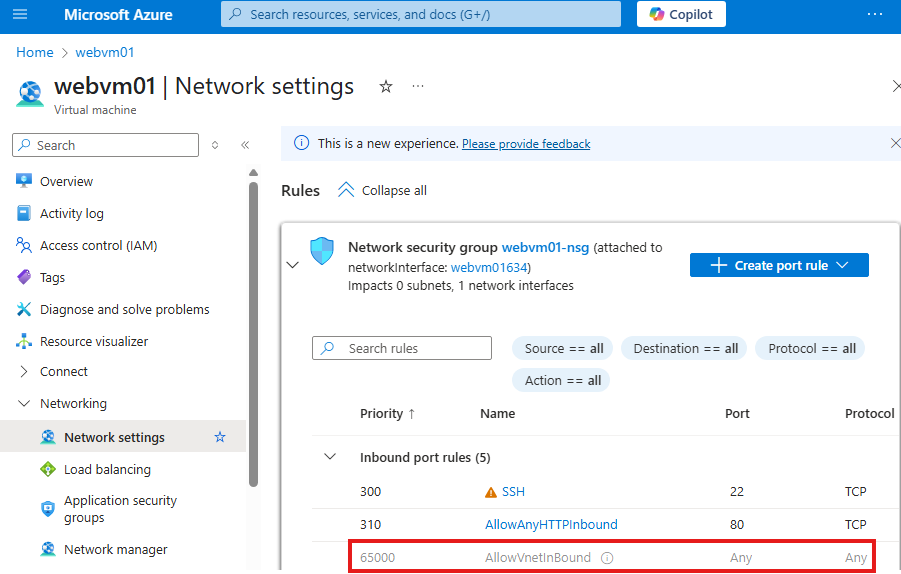This screenshot has width=901, height=574.
Task: Click the sidebar scrollbar thumb
Action: coord(253,334)
